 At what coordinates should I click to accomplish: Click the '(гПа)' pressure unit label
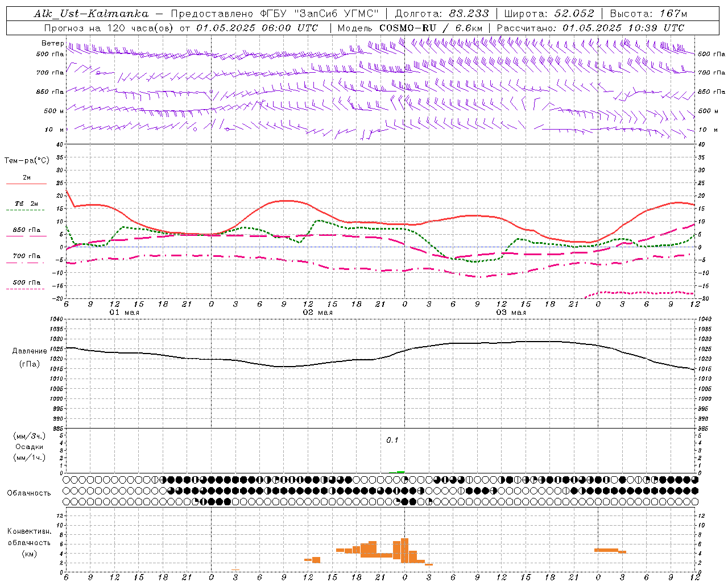pyautogui.click(x=30, y=364)
